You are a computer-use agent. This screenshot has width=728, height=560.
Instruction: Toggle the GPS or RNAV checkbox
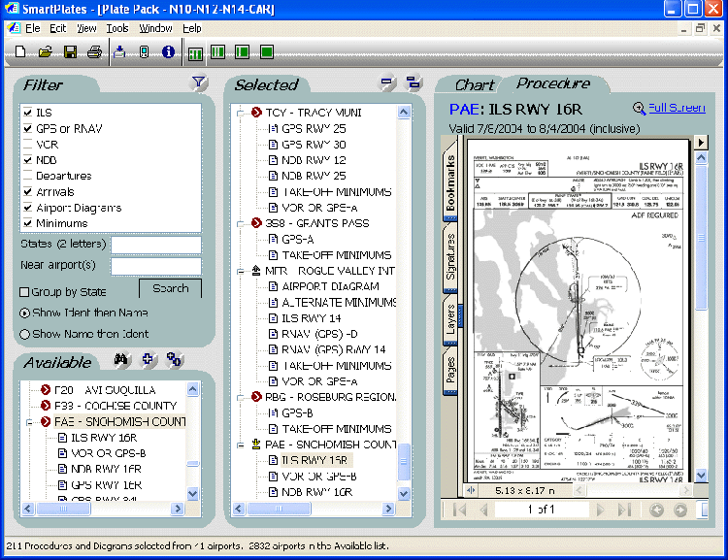click(28, 128)
